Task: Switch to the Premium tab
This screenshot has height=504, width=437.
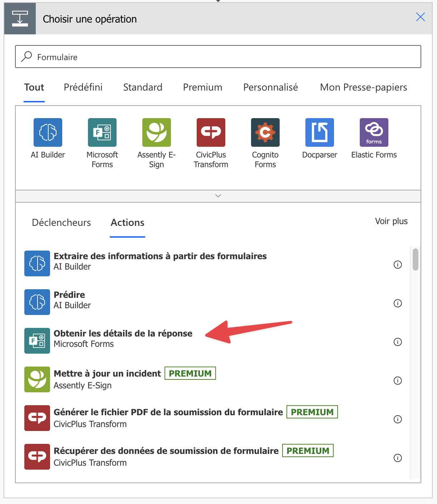Action: (202, 87)
